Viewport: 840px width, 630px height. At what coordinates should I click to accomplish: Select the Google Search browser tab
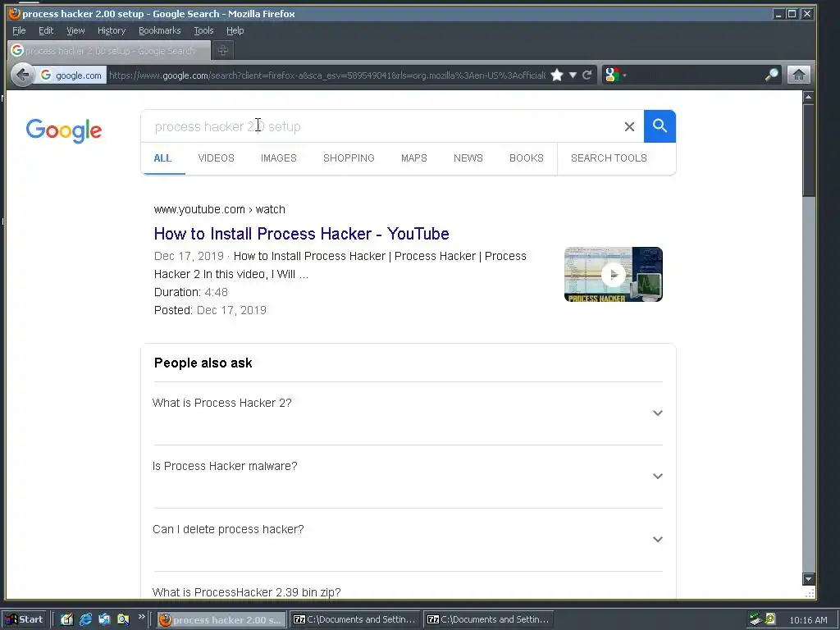tap(109, 50)
